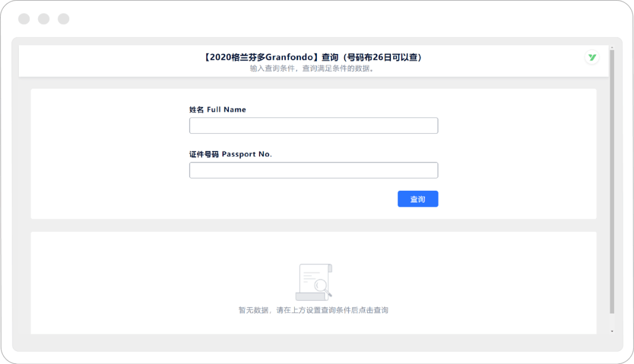Click the 暂无数据 empty results message
The height and width of the screenshot is (364, 634).
click(x=313, y=310)
